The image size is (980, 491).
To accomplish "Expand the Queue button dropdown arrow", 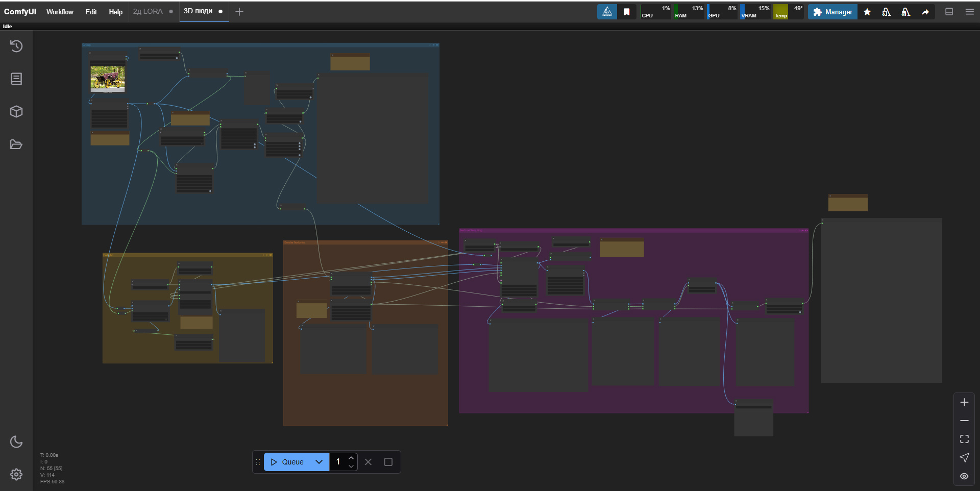I will 319,462.
